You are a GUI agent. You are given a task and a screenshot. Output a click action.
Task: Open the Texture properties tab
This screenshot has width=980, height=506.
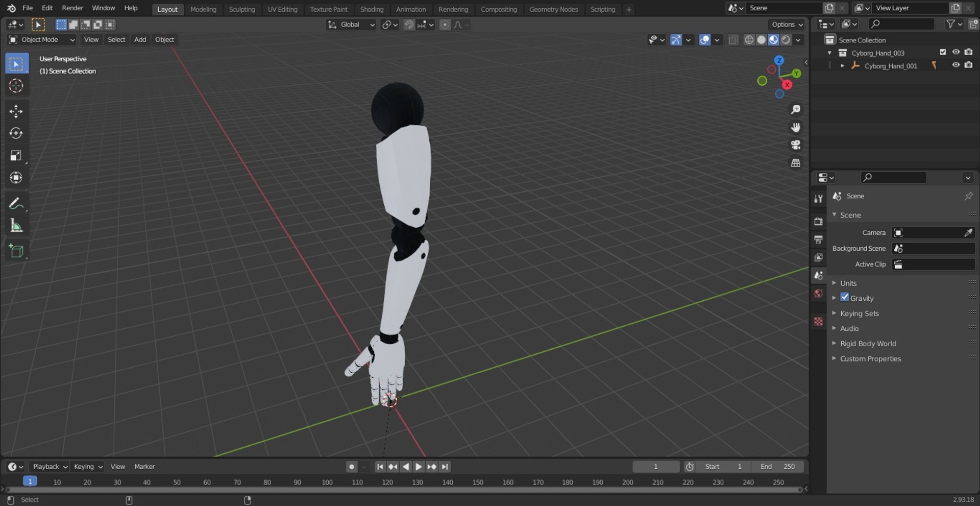point(819,321)
